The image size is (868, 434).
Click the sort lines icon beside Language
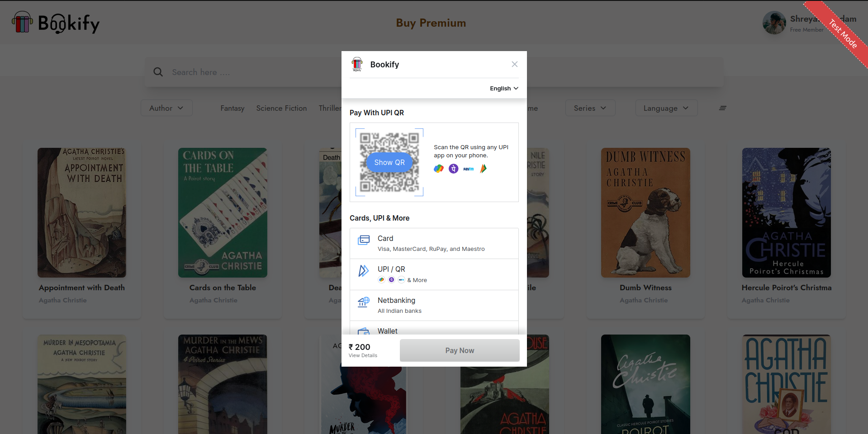[723, 108]
